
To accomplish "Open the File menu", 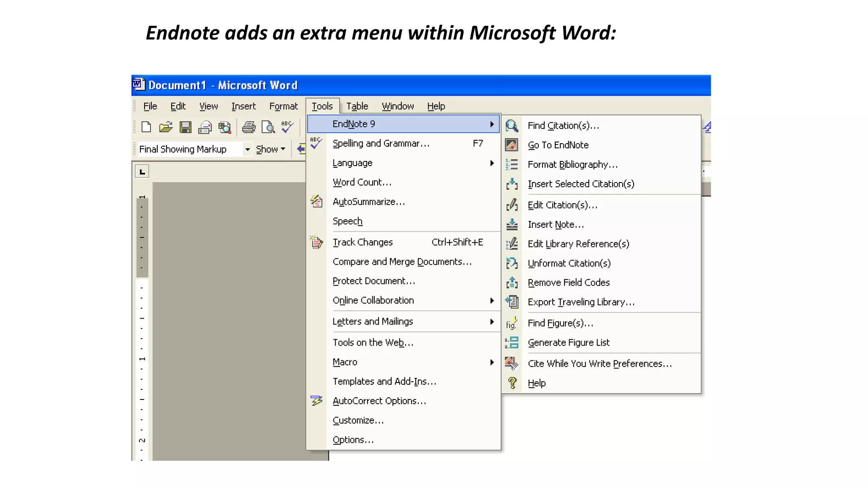I will tap(150, 106).
